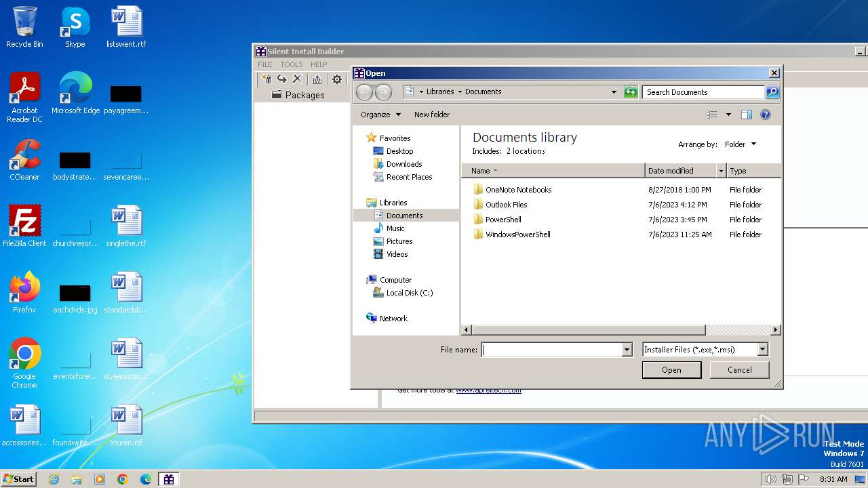
Task: Click the build package icon in Silent Install Builder toolbar
Action: [x=317, y=79]
